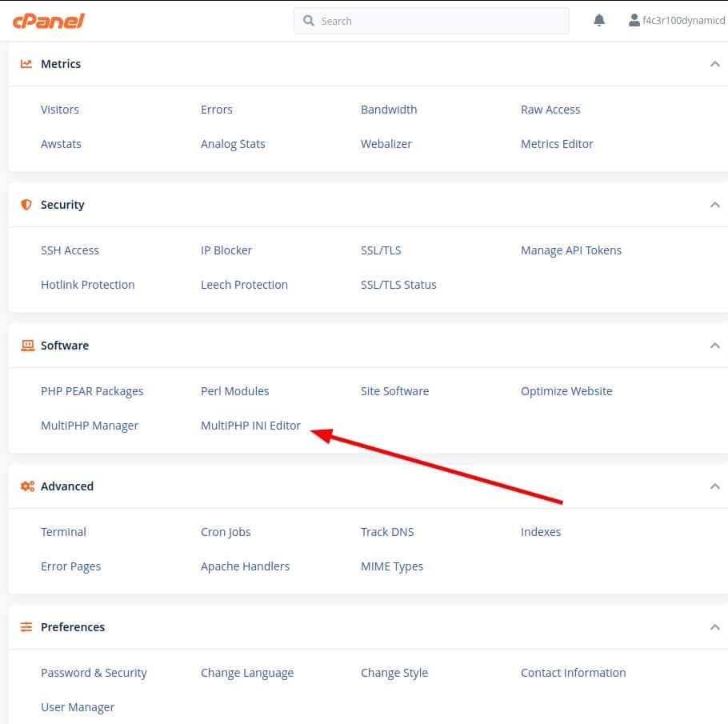Click the Security shield icon
728x724 pixels.
coord(27,205)
